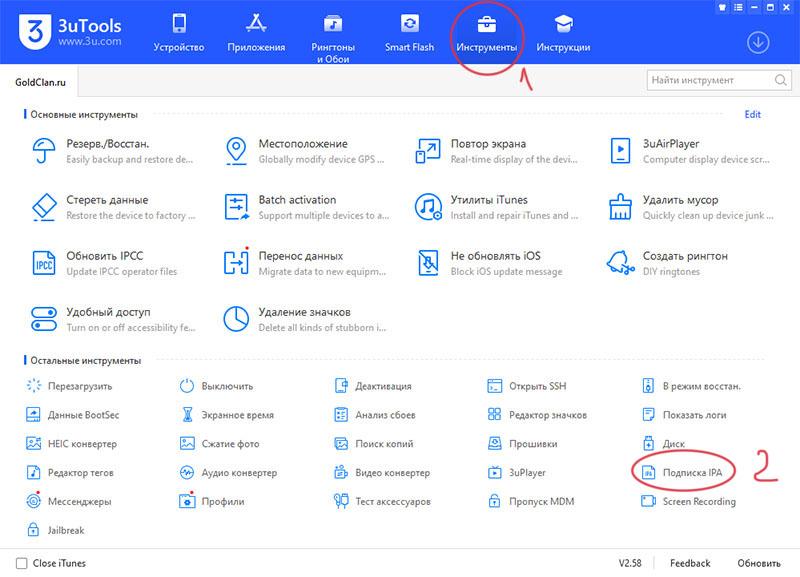800x577 pixels.
Task: Open the title bar list menu icon
Action: pos(738,8)
